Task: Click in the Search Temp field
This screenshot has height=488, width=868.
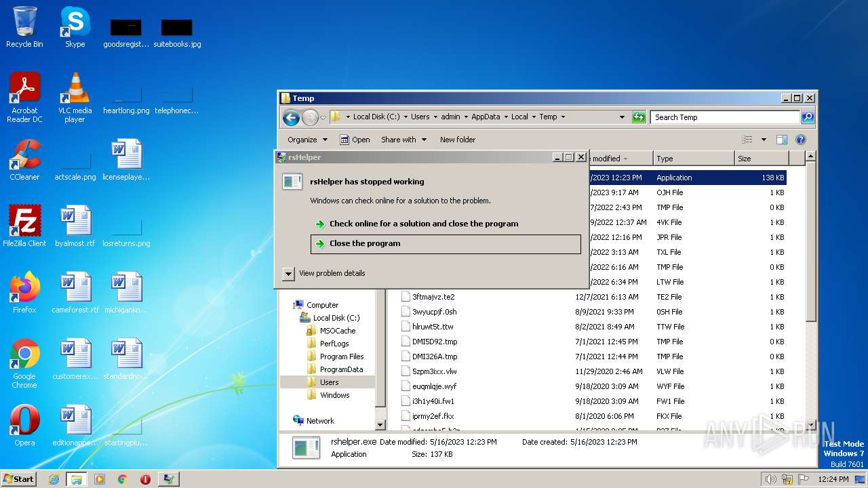Action: pos(725,117)
